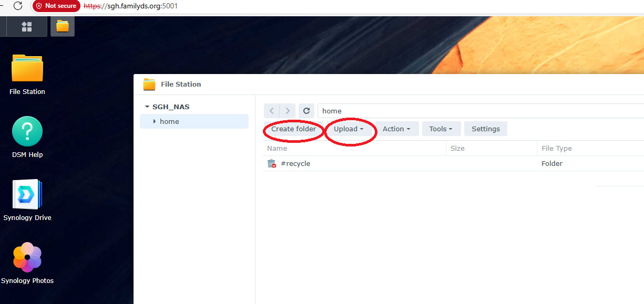Refresh the home folder listing
Image resolution: width=644 pixels, height=304 pixels.
coord(306,111)
